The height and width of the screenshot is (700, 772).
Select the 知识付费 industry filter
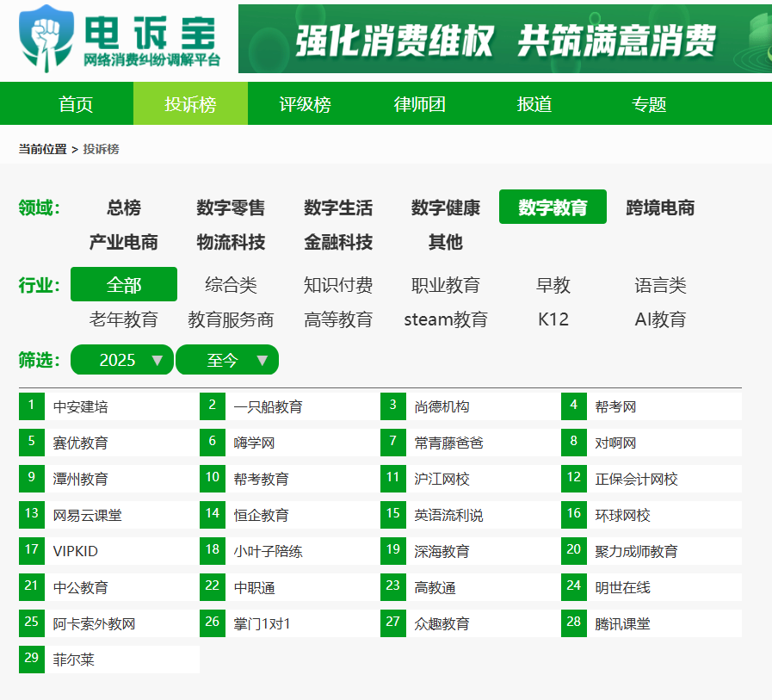click(x=337, y=285)
